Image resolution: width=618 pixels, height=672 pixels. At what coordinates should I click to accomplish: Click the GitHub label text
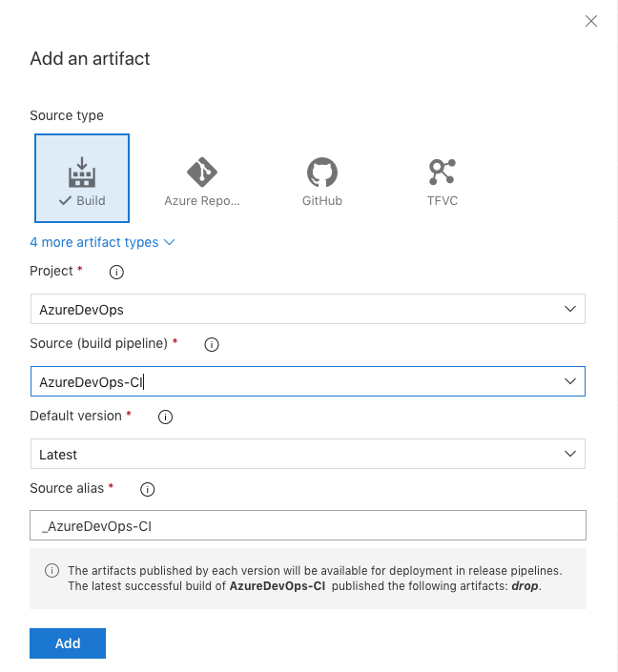[x=321, y=201]
